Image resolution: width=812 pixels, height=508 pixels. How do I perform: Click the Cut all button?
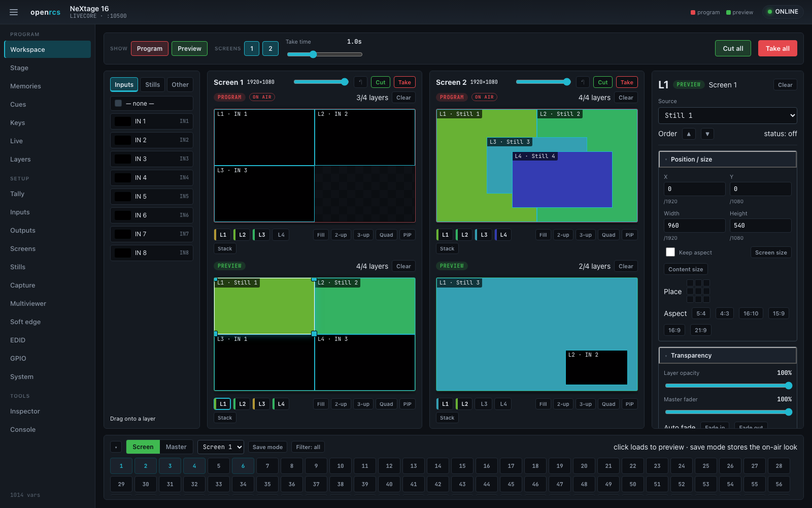pyautogui.click(x=733, y=48)
